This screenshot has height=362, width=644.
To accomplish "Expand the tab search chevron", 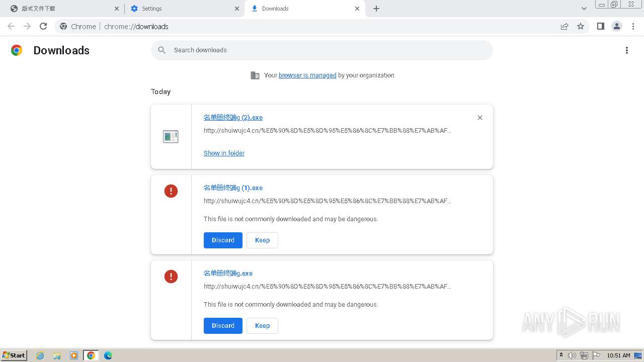I will click(x=584, y=9).
